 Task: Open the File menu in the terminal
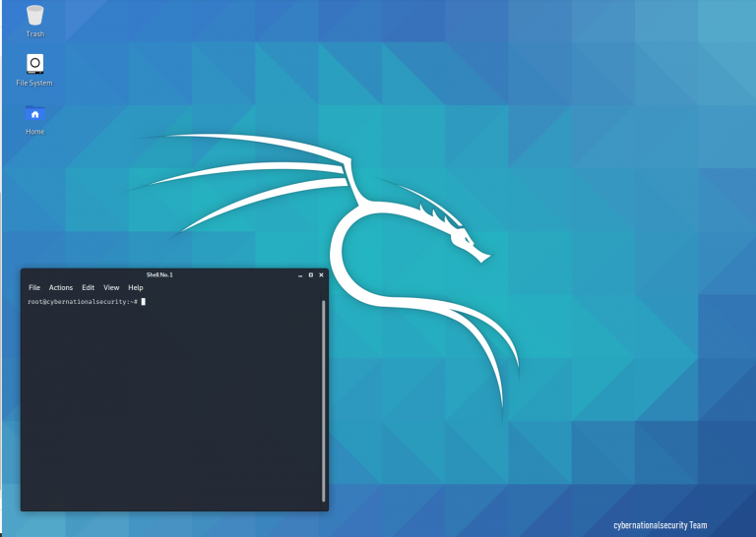(x=34, y=287)
